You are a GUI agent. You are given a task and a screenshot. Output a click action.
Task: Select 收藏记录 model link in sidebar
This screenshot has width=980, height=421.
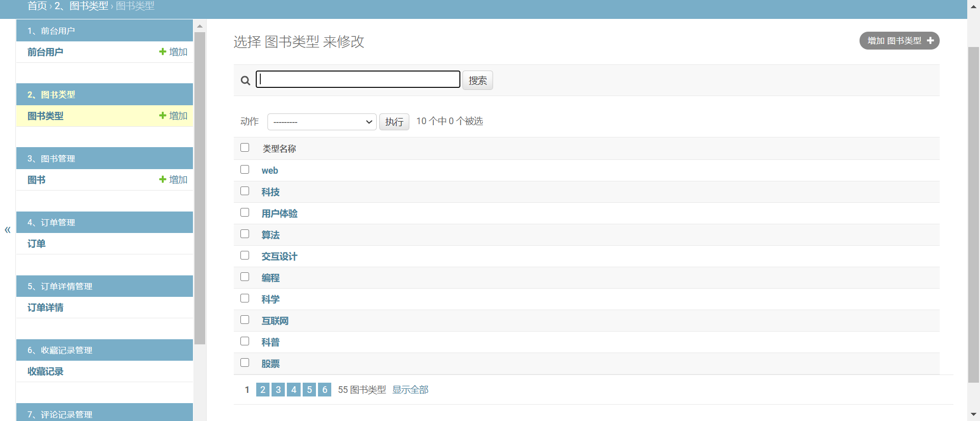click(45, 371)
